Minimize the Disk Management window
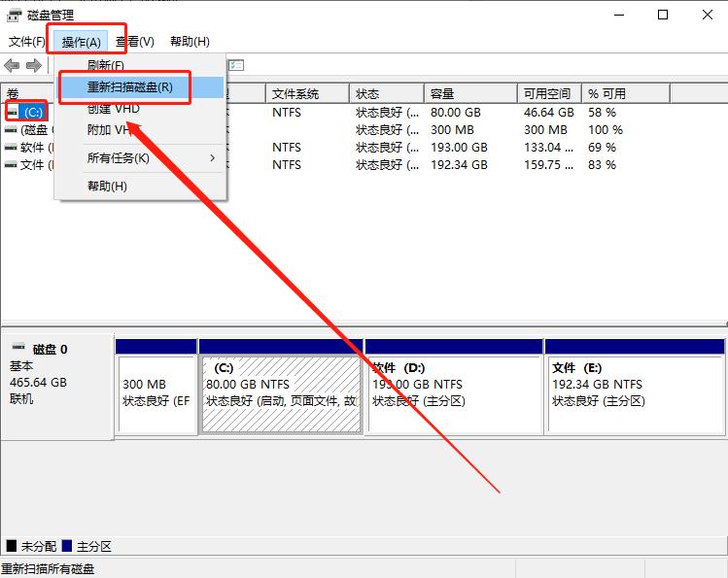728x578 pixels. pos(619,15)
